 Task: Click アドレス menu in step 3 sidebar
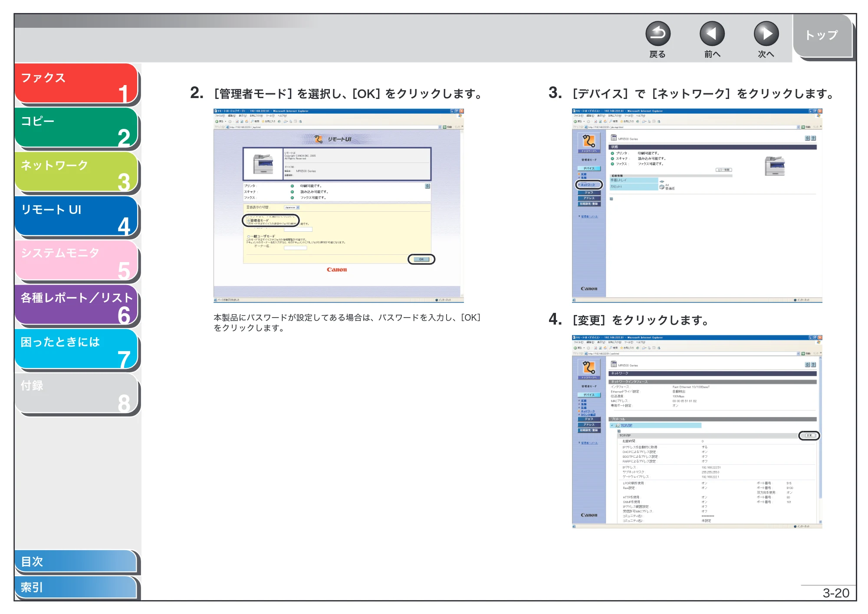click(x=589, y=198)
